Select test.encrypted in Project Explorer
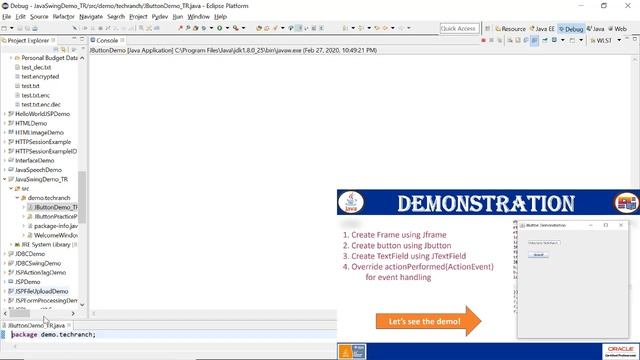 (40, 77)
